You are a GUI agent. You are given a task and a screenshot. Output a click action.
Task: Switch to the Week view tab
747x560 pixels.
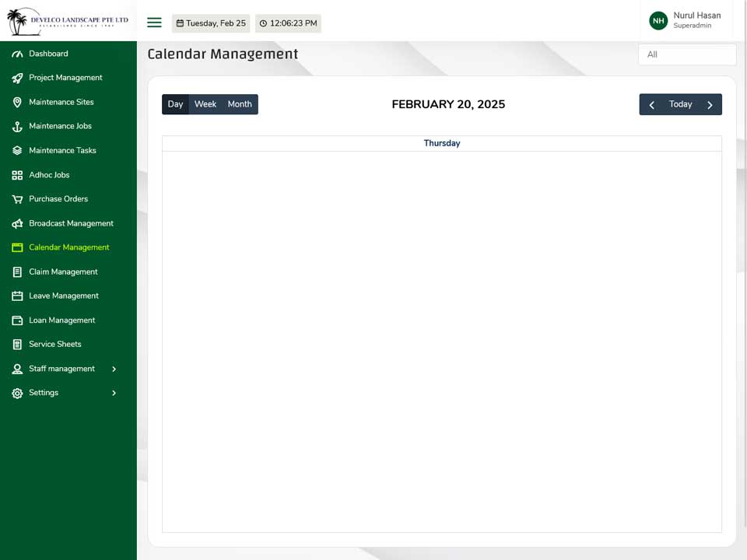[x=205, y=104]
